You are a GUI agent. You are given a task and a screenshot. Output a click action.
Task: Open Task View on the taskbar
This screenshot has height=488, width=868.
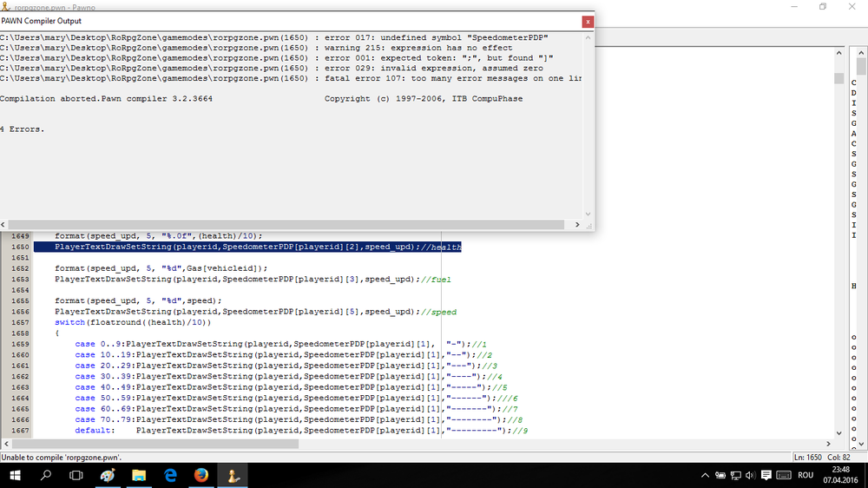(x=76, y=475)
